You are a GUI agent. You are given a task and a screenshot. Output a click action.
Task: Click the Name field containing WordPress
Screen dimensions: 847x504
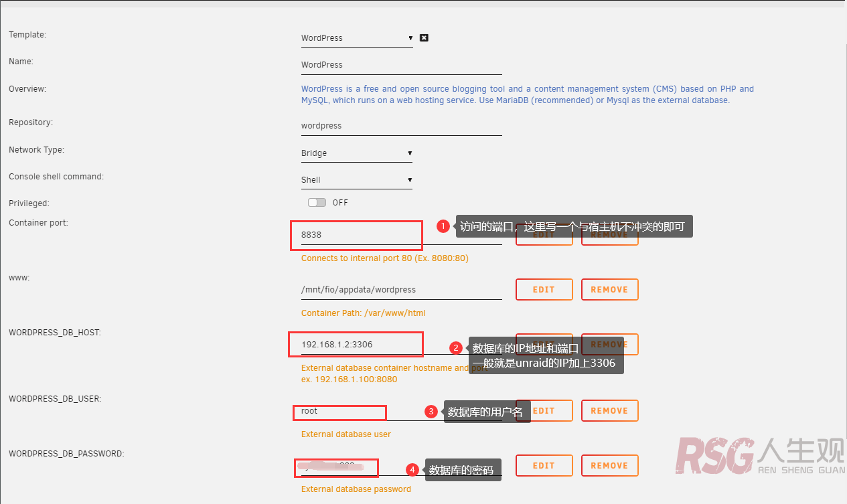tap(402, 65)
